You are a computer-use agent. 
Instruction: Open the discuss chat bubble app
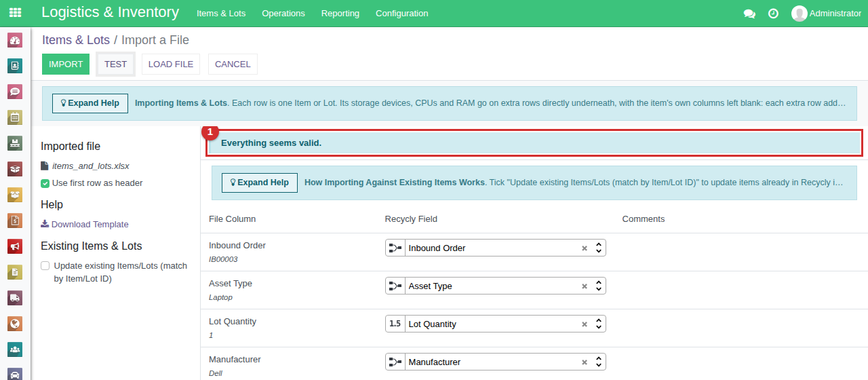(15, 92)
